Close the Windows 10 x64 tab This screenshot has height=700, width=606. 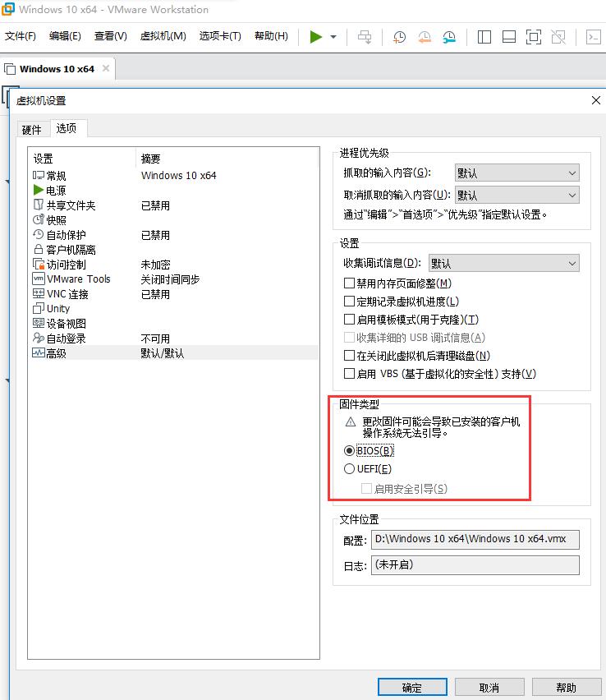click(106, 68)
